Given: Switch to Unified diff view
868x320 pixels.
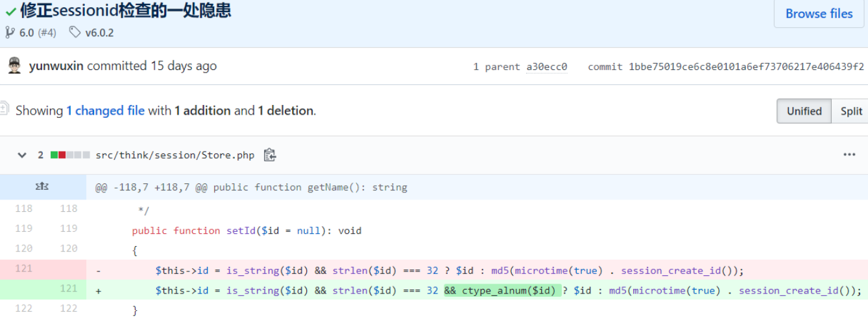Looking at the screenshot, I should click(804, 111).
